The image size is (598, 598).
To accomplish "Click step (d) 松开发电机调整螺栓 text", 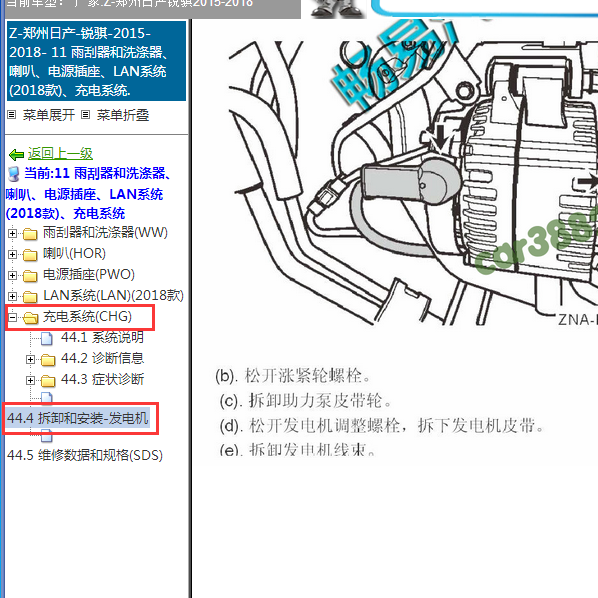I will click(382, 426).
